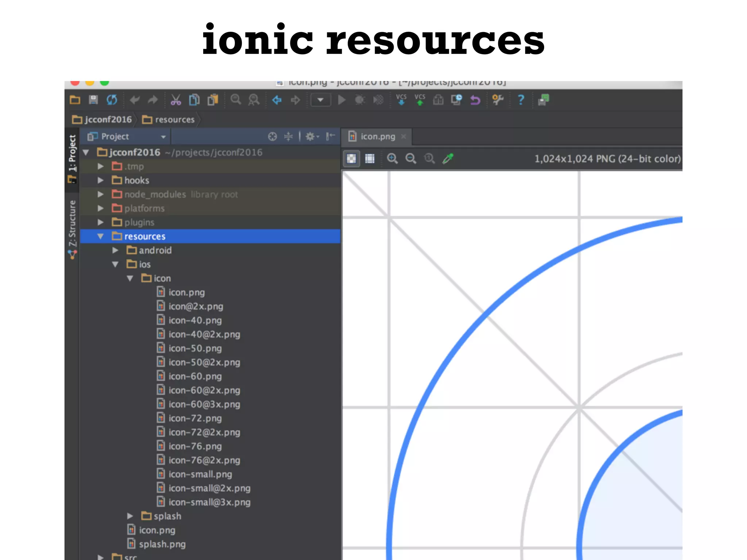This screenshot has height=560, width=747.
Task: Open the run configuration dropdown
Action: point(321,100)
